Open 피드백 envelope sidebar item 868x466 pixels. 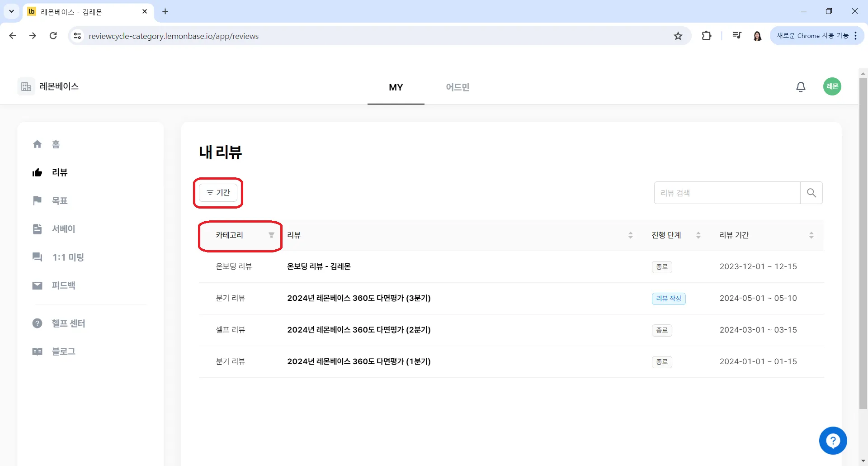[53, 285]
